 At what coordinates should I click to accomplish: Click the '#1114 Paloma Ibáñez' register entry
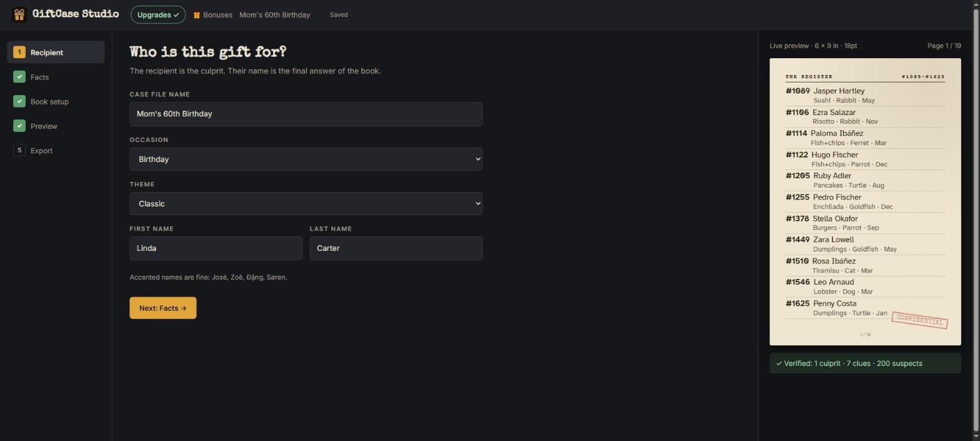pyautogui.click(x=865, y=138)
